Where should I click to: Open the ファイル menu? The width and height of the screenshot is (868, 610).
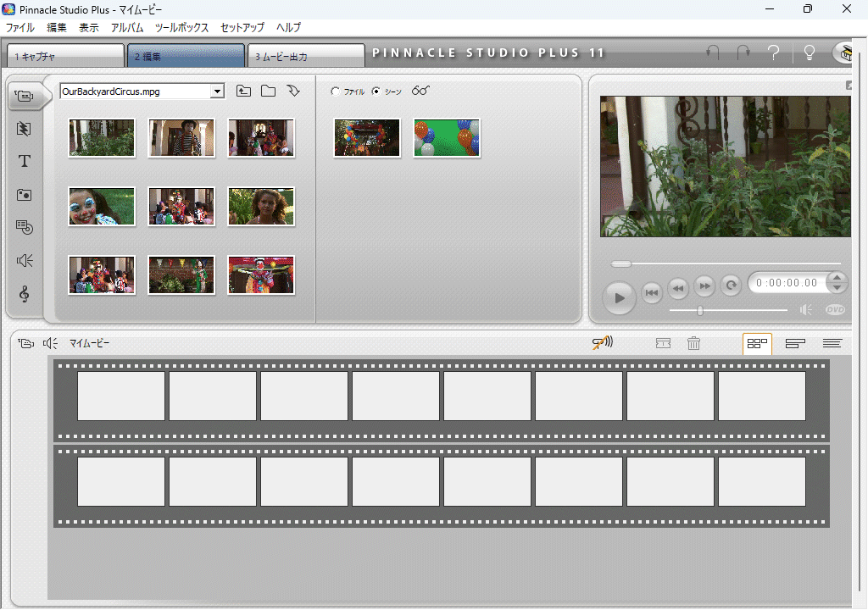20,28
